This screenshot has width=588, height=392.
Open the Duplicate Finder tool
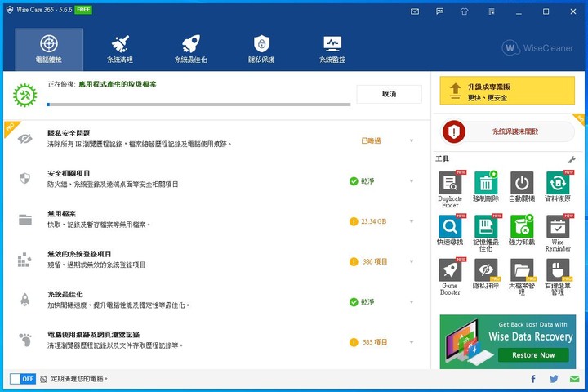(450, 184)
